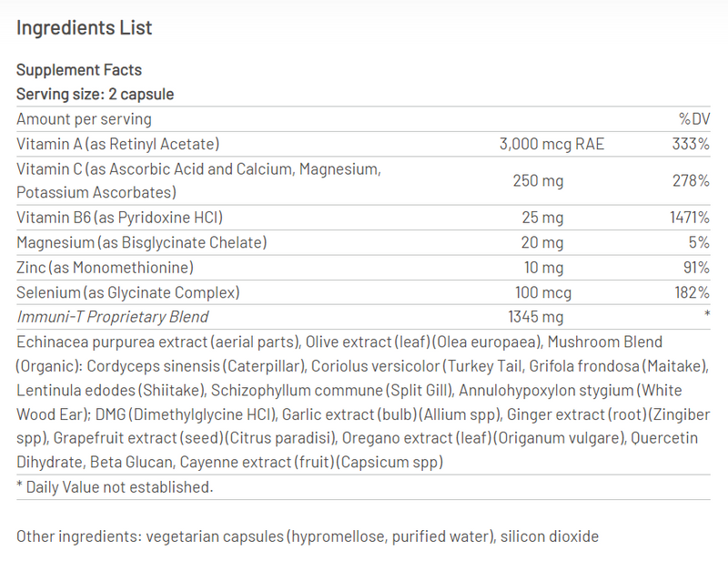Click the 1471% daily value

(690, 218)
